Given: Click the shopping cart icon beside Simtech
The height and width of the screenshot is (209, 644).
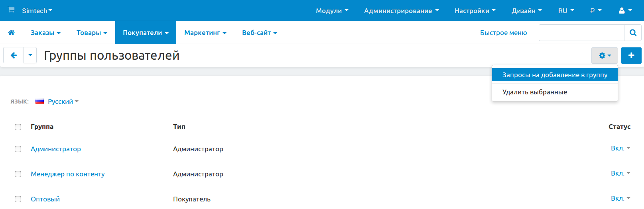Looking at the screenshot, I should click(11, 10).
